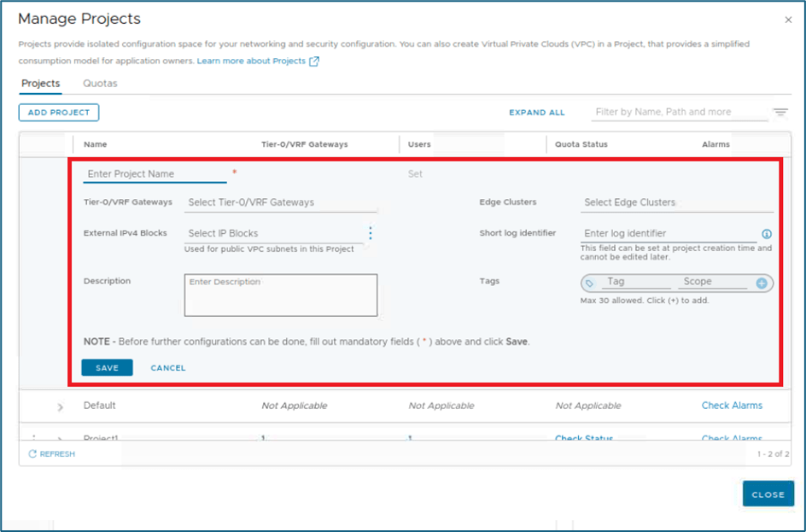Expand the Default project row

pyautogui.click(x=60, y=406)
